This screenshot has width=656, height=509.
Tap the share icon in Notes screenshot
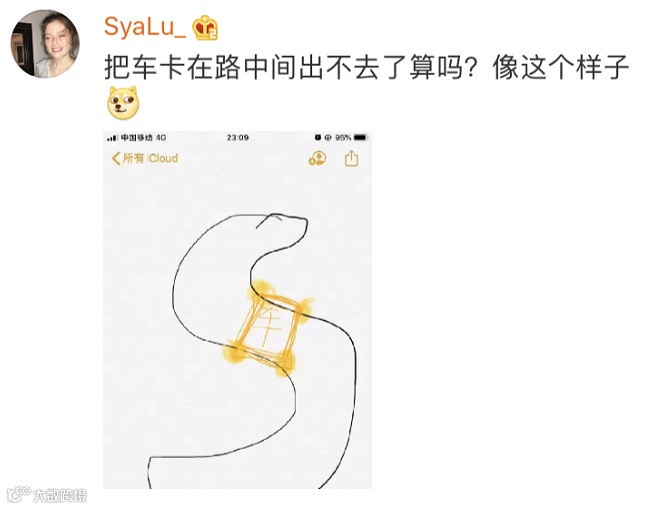pyautogui.click(x=351, y=159)
